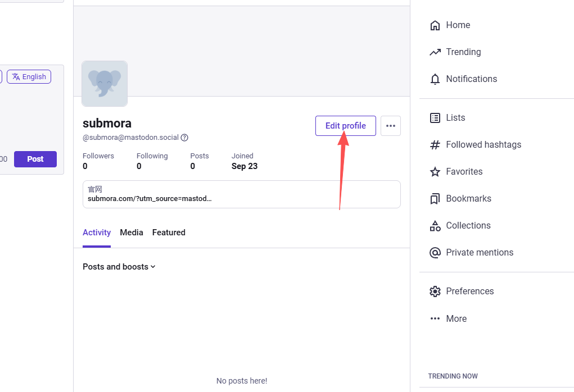
Task: View the Following count
Action: click(x=152, y=161)
